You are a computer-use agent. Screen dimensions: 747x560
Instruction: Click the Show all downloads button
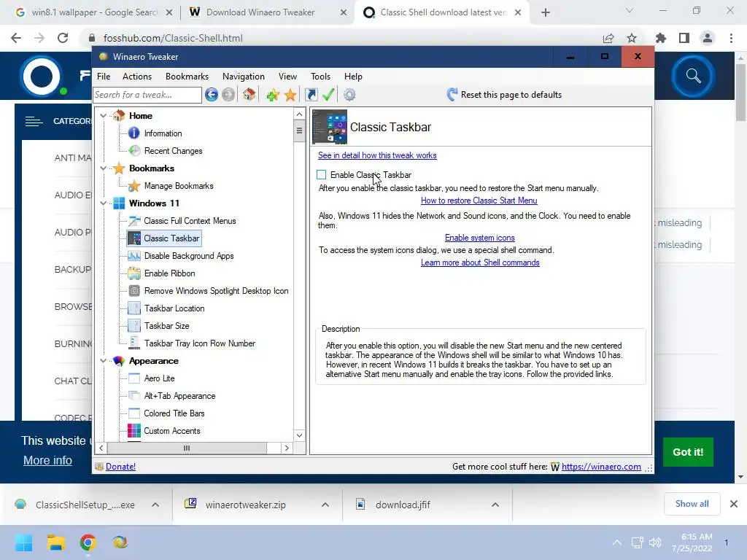click(692, 504)
